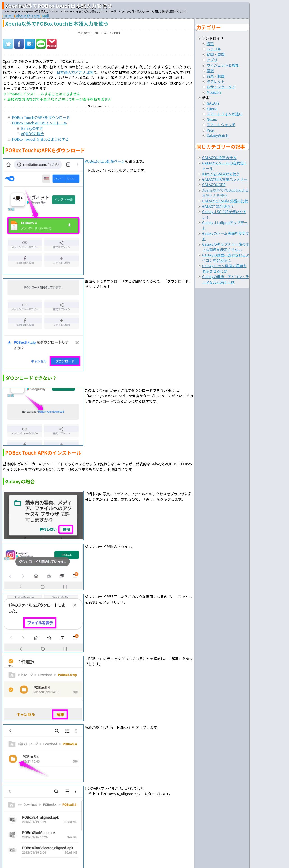Open the POBox5.4.zip配布ページ link
The image size is (289, 868).
[105, 161]
